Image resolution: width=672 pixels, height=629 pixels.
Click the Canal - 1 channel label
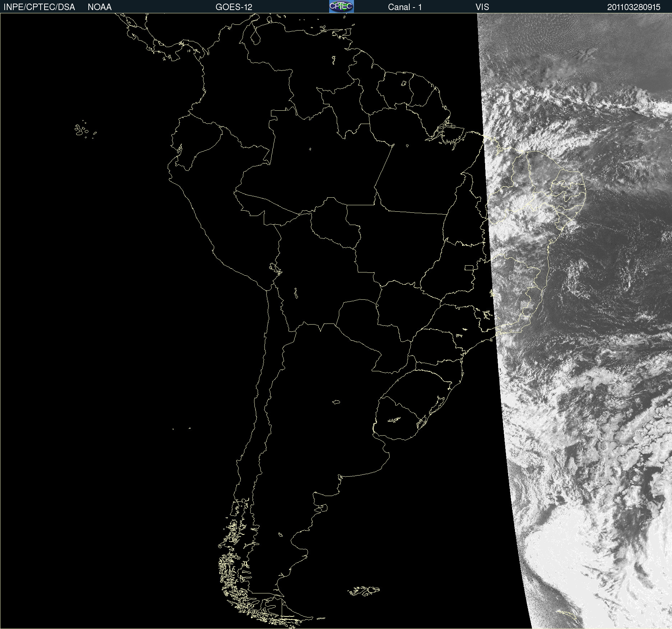(x=405, y=7)
